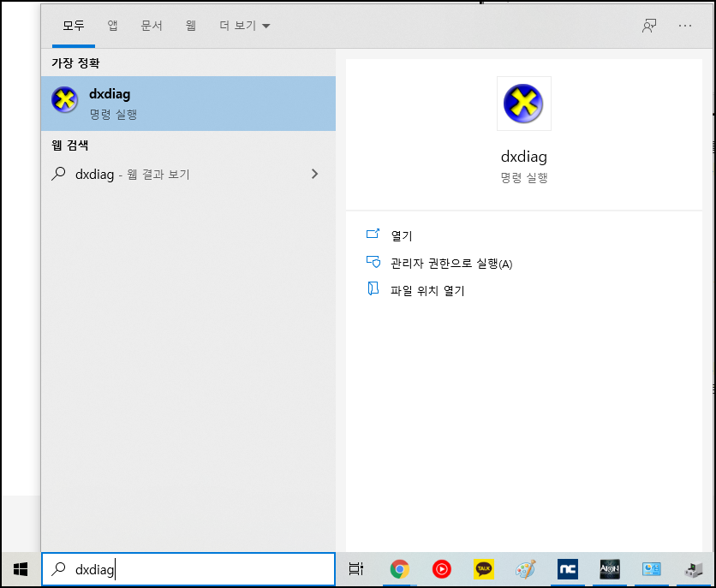
Task: Switch to the 웹 tab
Action: point(191,26)
